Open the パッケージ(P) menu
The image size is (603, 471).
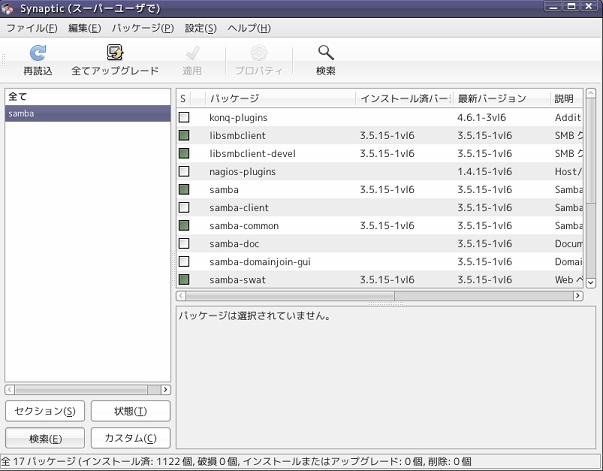pyautogui.click(x=143, y=28)
